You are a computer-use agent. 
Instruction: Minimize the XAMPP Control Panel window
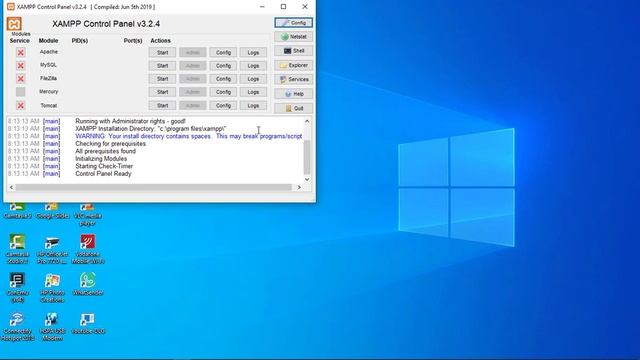[x=262, y=7]
